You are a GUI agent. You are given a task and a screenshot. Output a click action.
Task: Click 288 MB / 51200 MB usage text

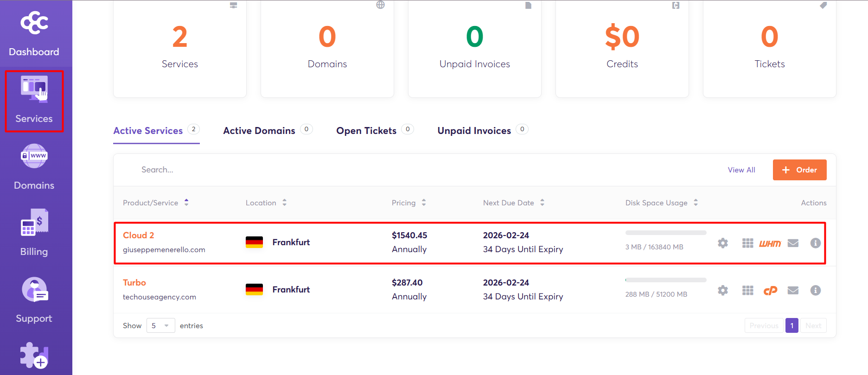click(x=656, y=294)
